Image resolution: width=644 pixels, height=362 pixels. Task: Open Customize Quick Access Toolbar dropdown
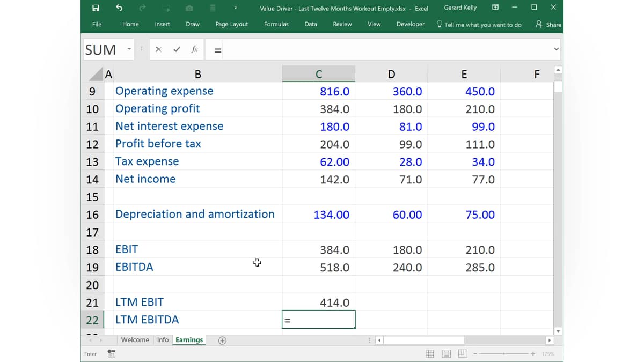pyautogui.click(x=235, y=8)
